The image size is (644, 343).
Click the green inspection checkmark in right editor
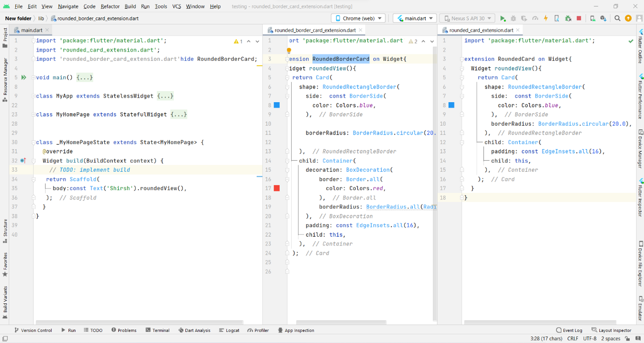point(631,41)
